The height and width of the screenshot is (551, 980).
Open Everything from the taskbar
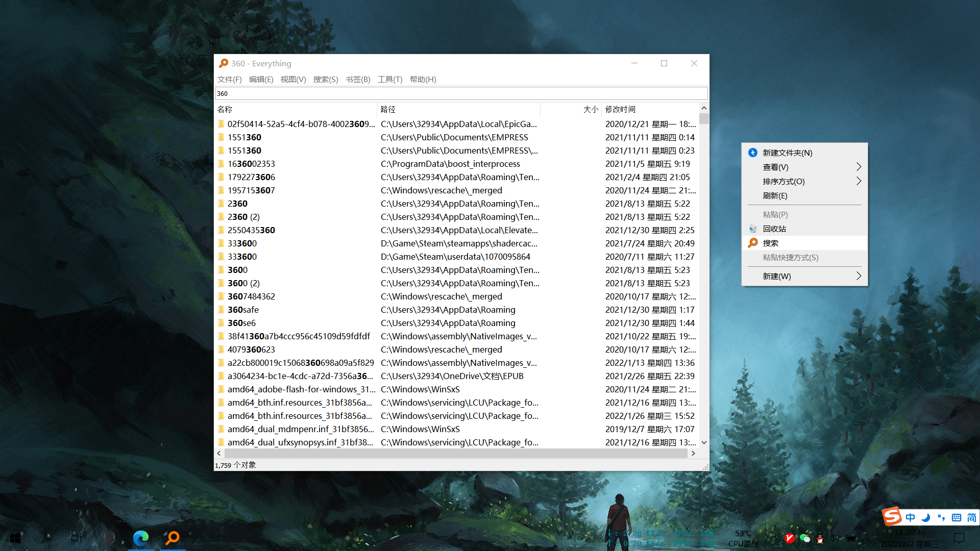[x=173, y=537]
